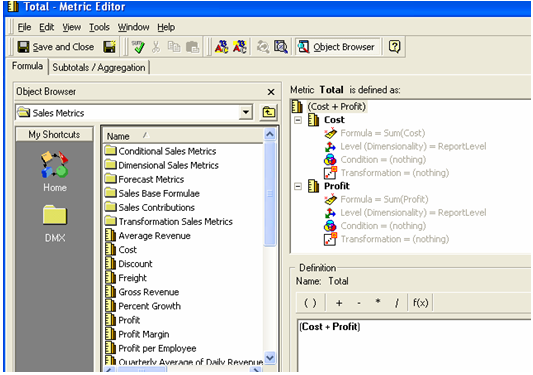Click the first ABC formatting icon
The height and width of the screenshot is (375, 533).
click(x=221, y=47)
